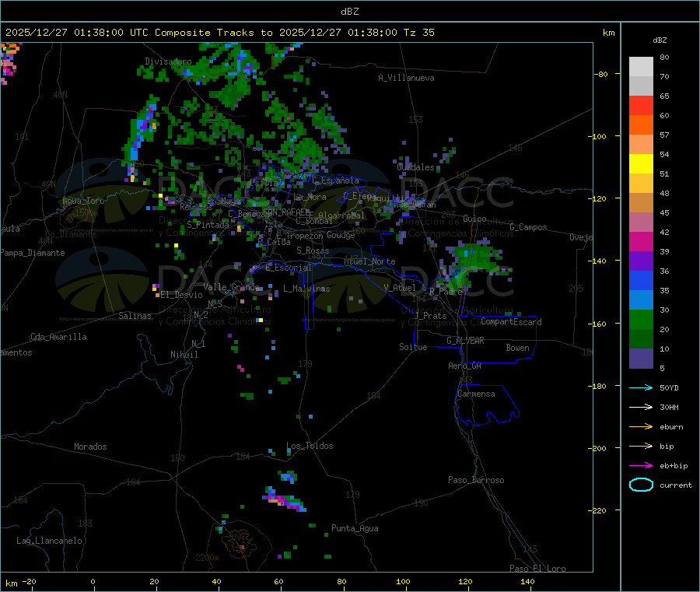The height and width of the screenshot is (592, 700).
Task: Click the 'Agua_Toro' map label
Action: point(83,201)
